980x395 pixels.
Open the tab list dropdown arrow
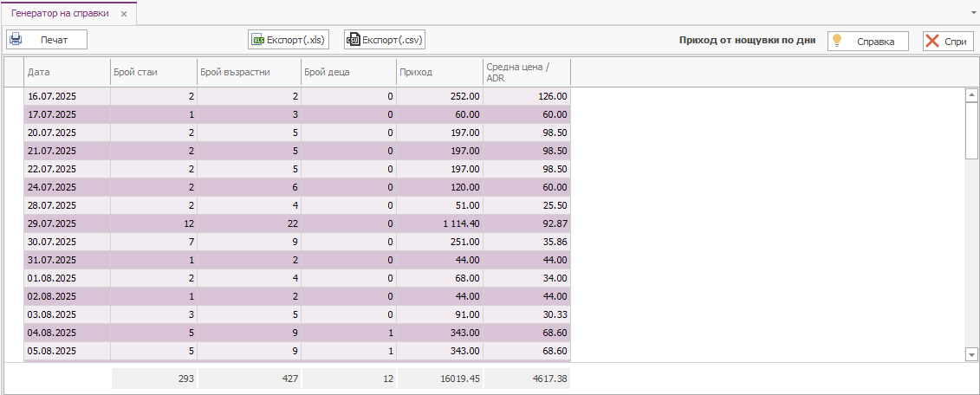tap(973, 14)
